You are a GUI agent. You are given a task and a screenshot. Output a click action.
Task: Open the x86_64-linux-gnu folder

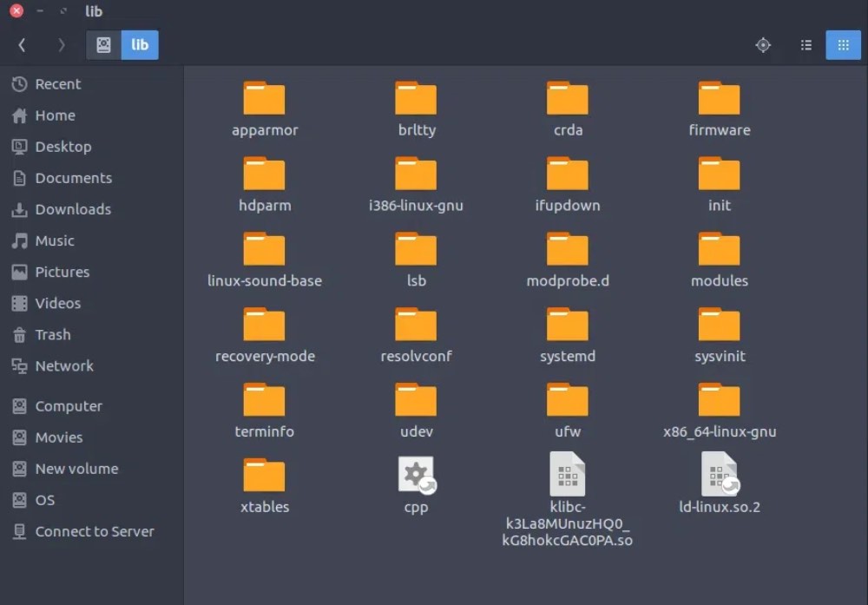click(720, 399)
